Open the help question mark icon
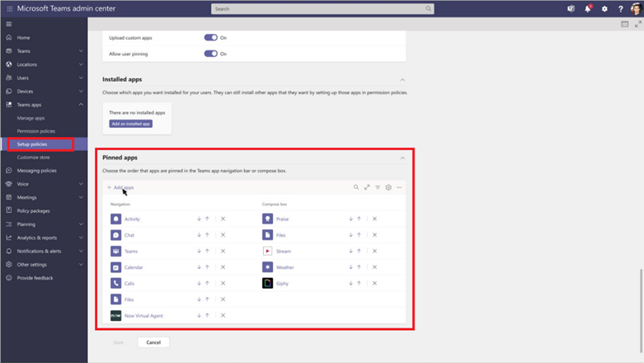The image size is (644, 363). (621, 8)
